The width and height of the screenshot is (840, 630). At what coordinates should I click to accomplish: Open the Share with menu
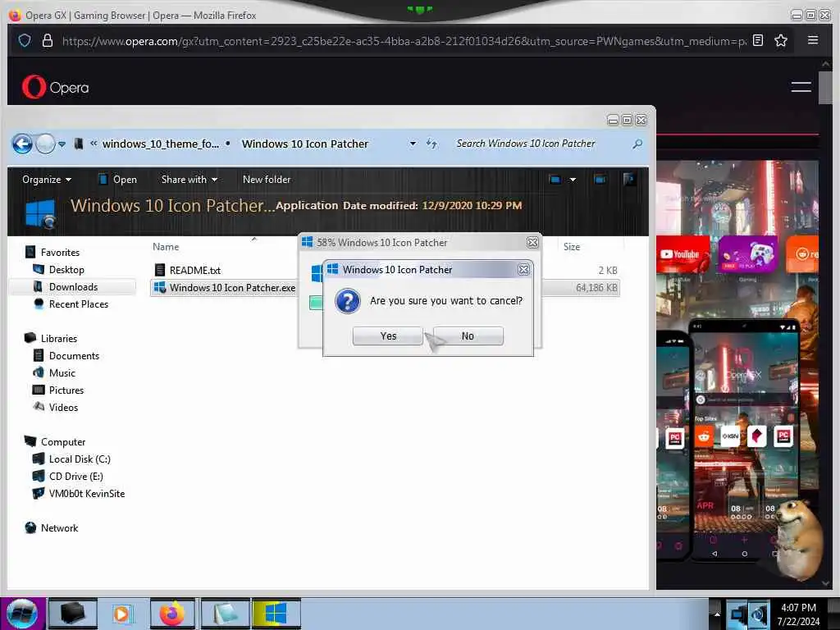click(x=189, y=180)
